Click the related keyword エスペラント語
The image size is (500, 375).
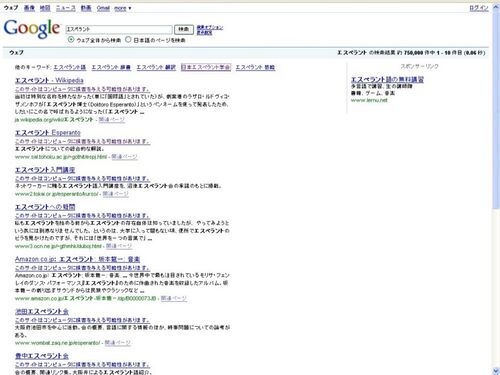70,67
